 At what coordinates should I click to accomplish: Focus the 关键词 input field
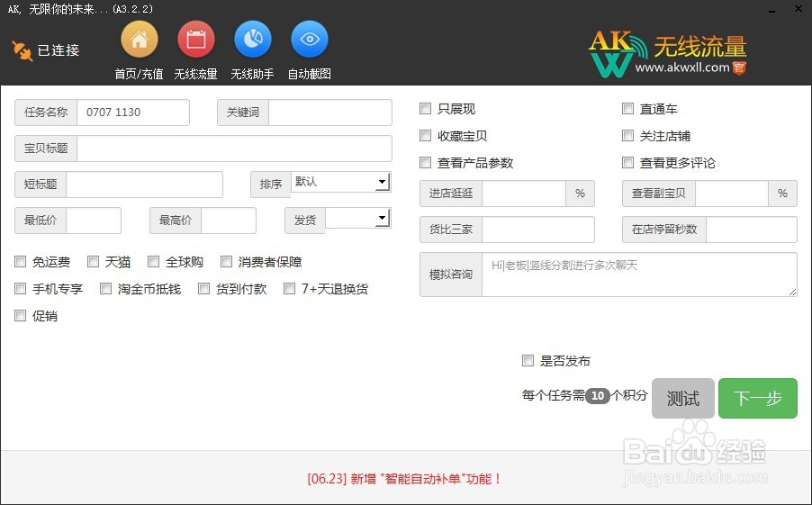[x=330, y=113]
